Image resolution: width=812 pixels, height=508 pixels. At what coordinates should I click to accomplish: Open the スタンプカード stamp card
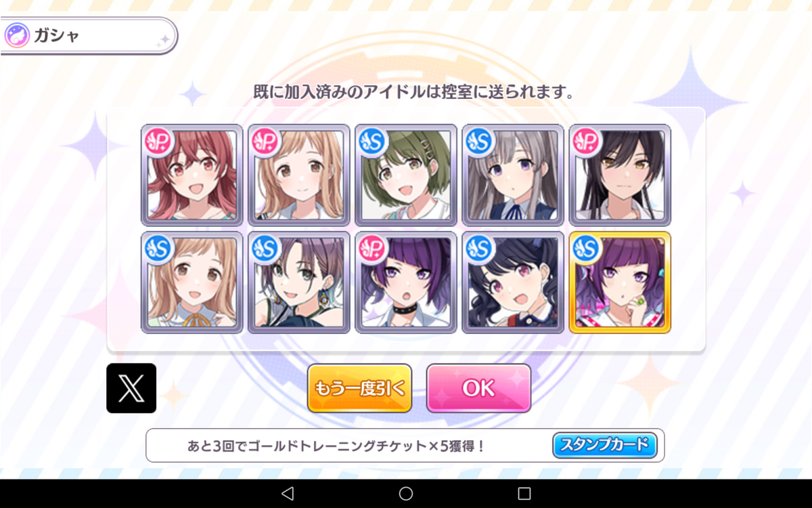(604, 445)
